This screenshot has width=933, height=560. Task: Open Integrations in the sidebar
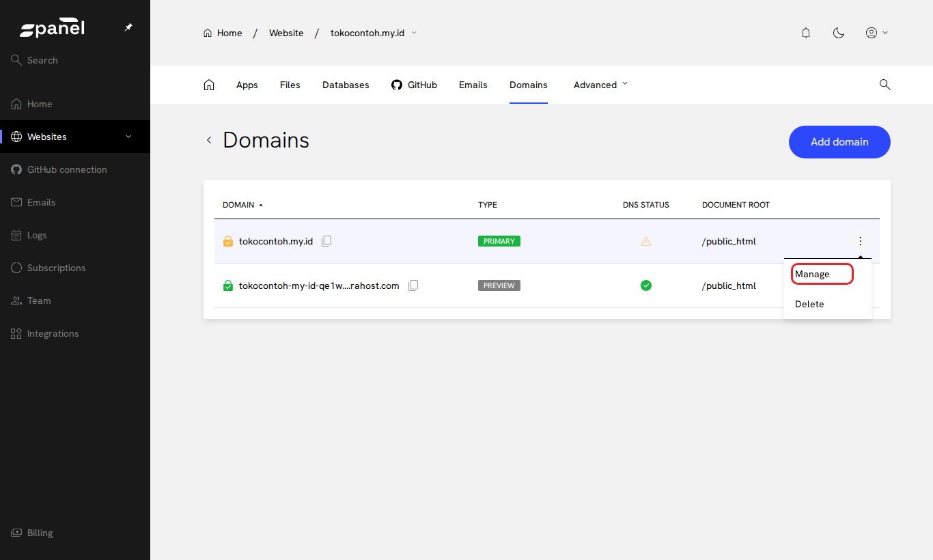75,333
